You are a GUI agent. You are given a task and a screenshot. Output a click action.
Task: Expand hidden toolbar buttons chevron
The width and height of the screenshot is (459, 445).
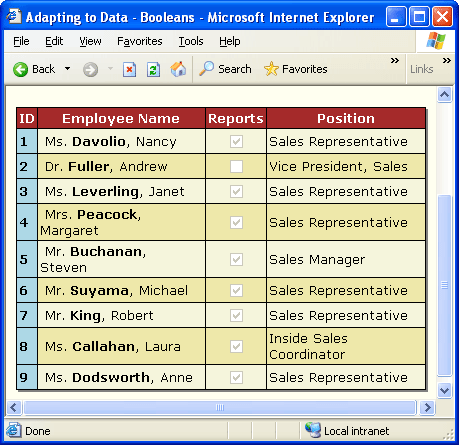(395, 61)
